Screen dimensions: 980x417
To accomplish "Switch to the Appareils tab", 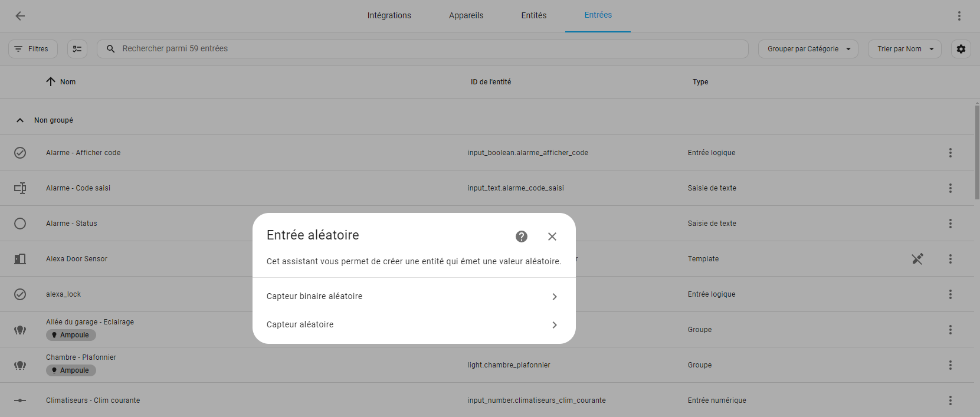I will point(466,16).
